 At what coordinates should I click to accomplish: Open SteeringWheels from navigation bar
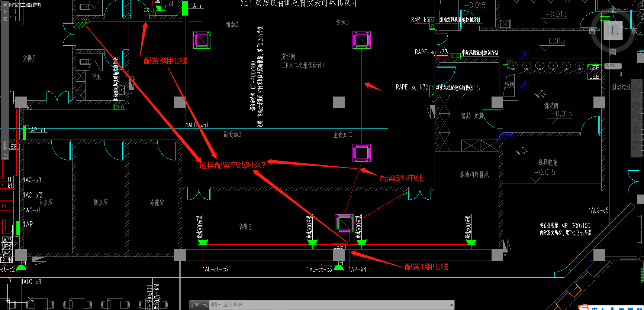[636, 89]
